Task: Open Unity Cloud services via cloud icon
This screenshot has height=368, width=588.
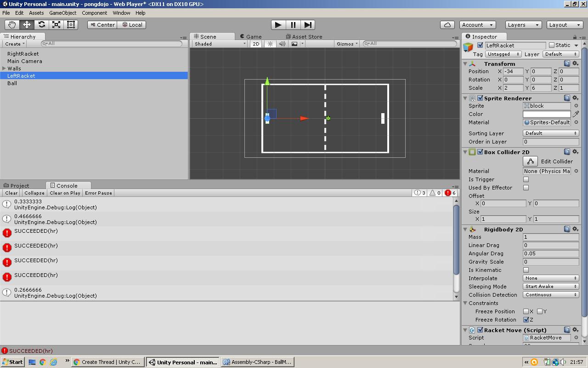Action: click(447, 25)
